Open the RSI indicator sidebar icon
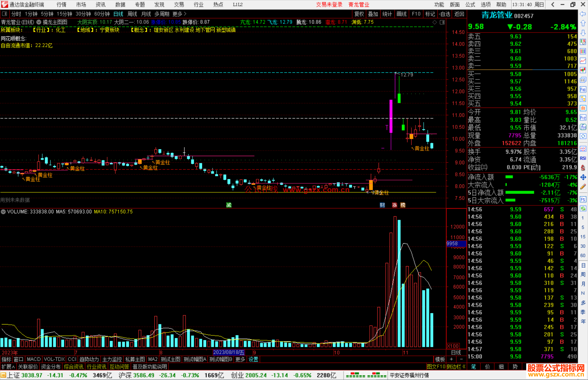The width and height of the screenshot is (588, 380). [x=583, y=158]
